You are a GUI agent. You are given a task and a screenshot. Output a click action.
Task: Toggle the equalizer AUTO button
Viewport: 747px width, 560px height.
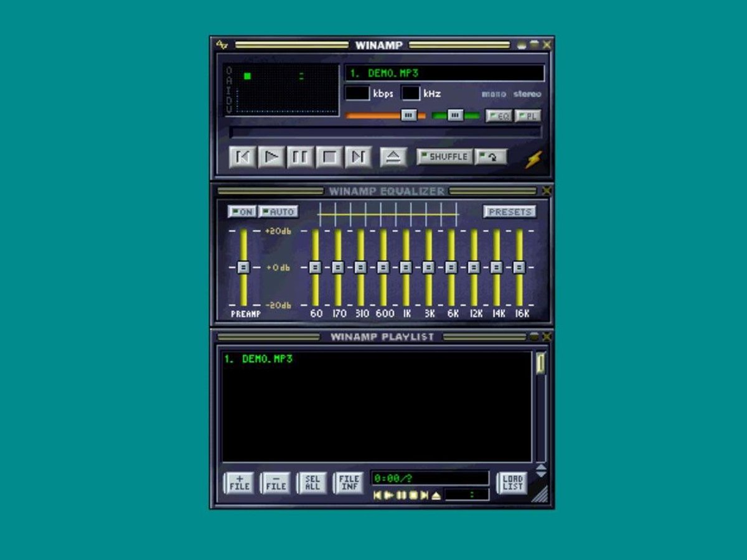point(278,212)
